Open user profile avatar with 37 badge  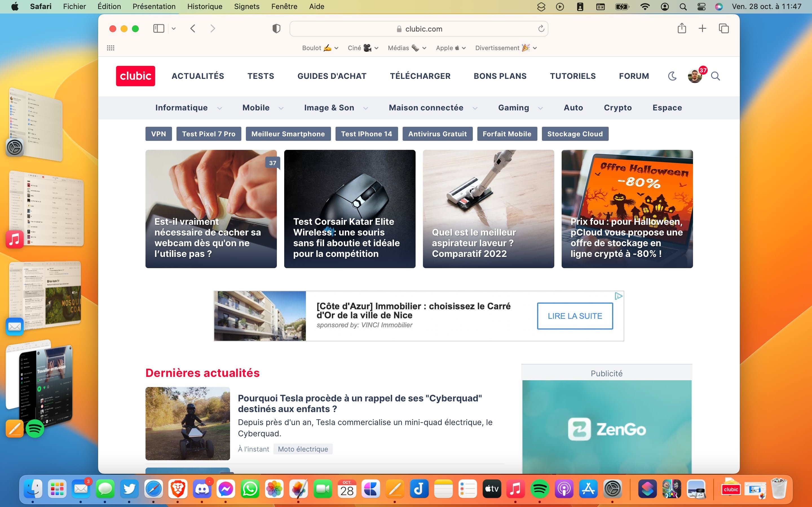(x=695, y=76)
